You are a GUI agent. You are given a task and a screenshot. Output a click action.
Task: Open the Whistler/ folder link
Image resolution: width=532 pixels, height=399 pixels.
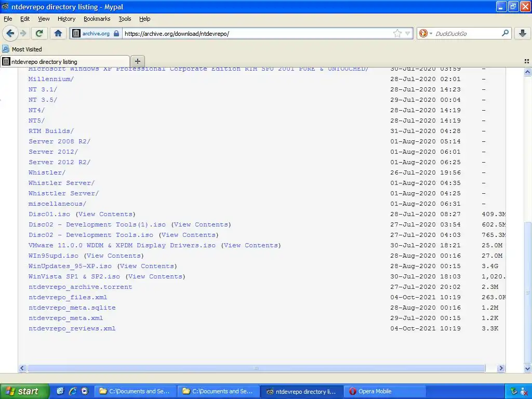pos(47,172)
